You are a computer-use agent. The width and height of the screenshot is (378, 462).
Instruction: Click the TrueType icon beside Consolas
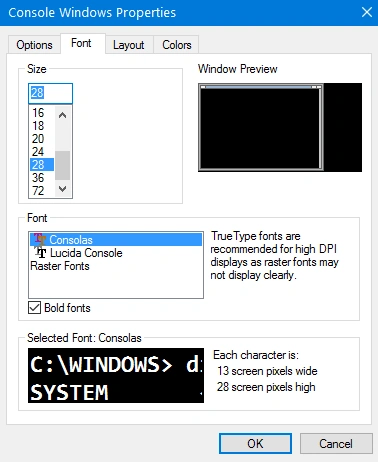click(40, 239)
